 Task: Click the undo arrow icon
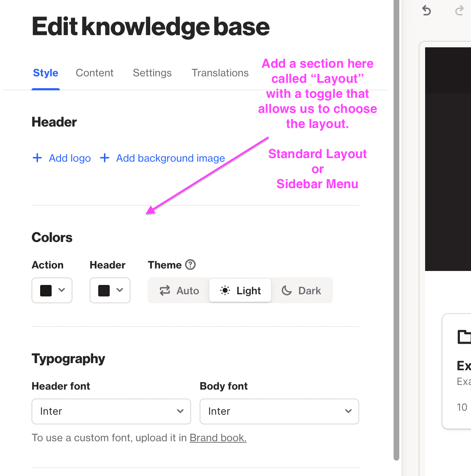coord(426,11)
